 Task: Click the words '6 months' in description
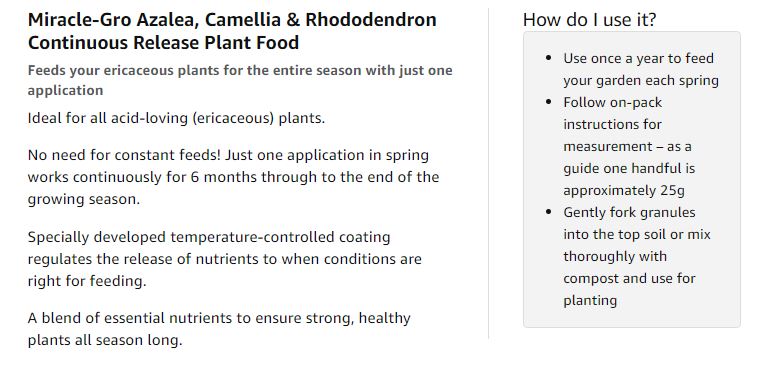223,177
